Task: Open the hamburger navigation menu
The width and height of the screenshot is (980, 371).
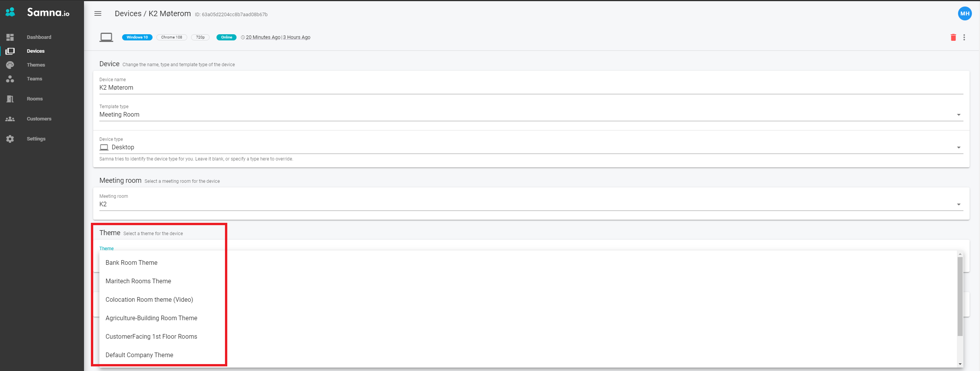Action: click(x=98, y=13)
